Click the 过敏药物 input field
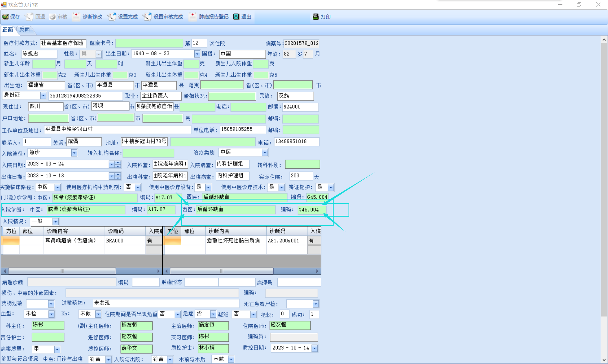Screen dimensions: 608x364 pyautogui.click(x=166, y=303)
